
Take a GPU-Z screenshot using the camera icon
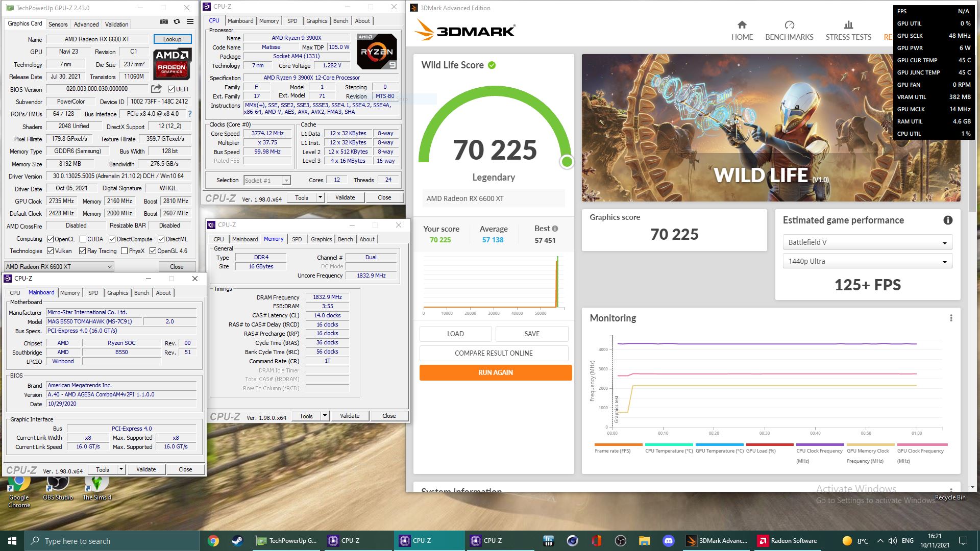click(x=163, y=22)
